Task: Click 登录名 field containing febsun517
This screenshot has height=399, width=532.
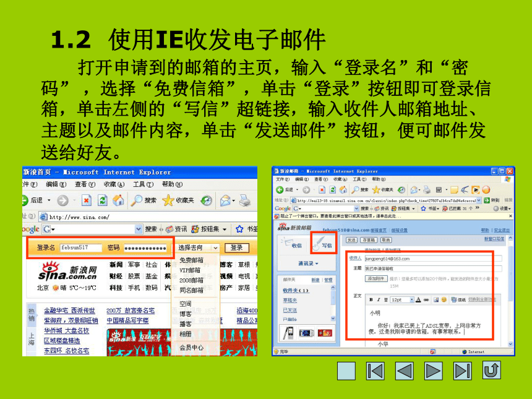Action: (81, 247)
